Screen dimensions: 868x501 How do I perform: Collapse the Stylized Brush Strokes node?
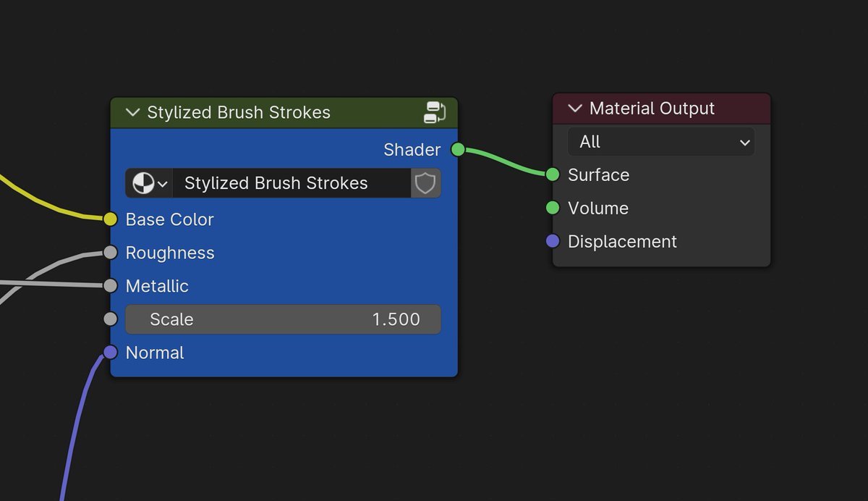(132, 112)
